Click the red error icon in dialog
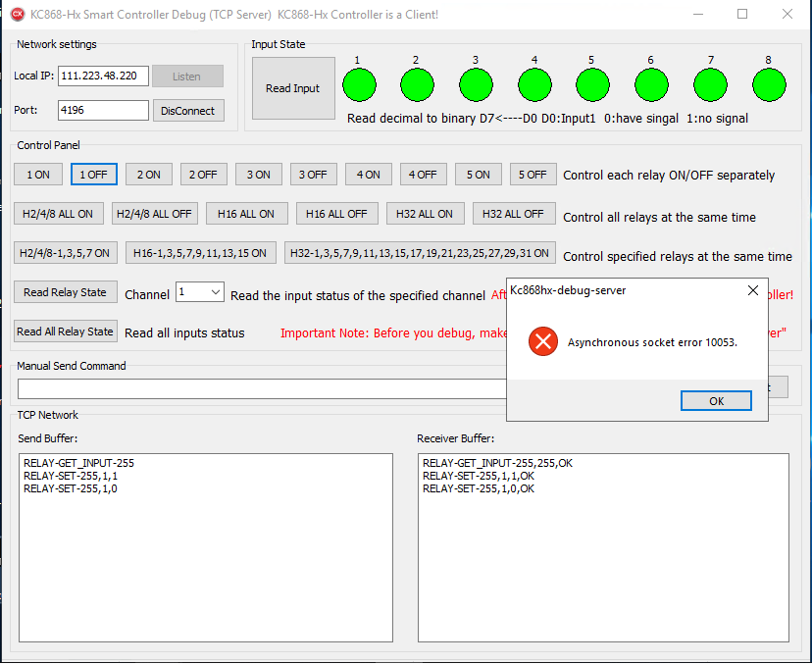The width and height of the screenshot is (812, 664). point(542,341)
